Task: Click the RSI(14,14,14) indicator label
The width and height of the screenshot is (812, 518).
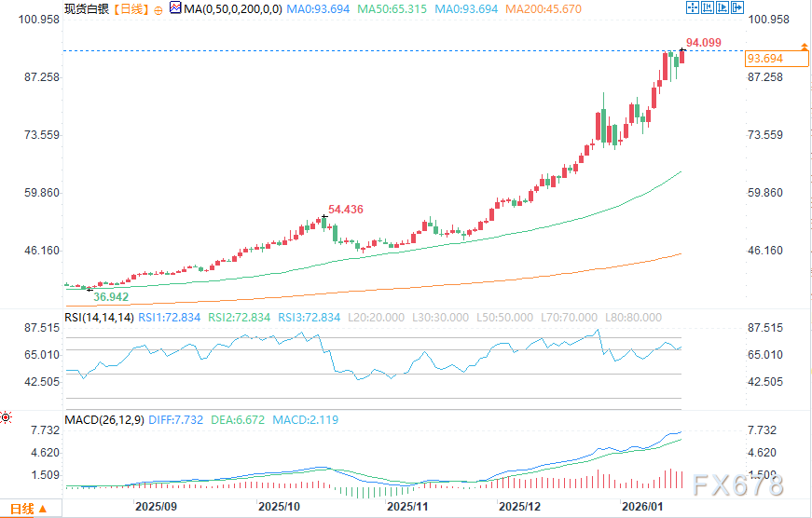Action: click(x=100, y=318)
